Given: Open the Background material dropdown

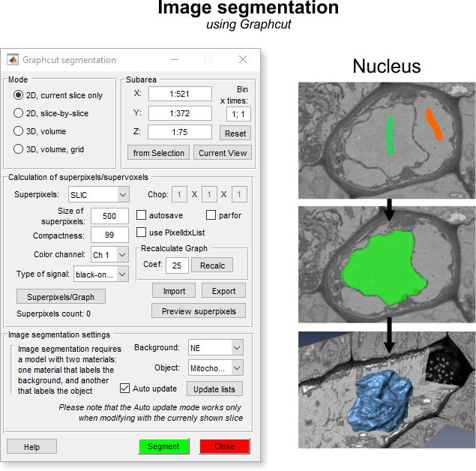Looking at the screenshot, I should point(216,348).
